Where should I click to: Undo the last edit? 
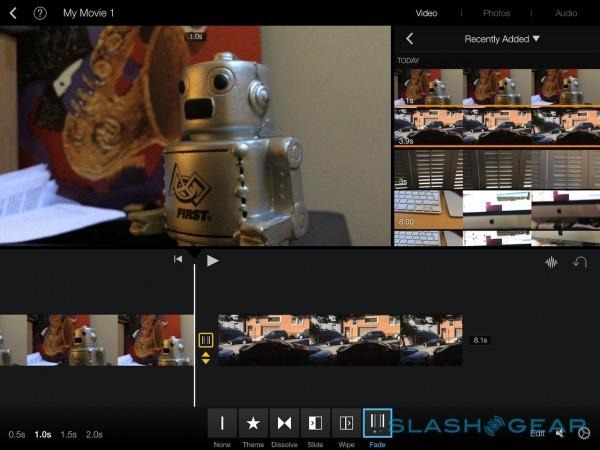(579, 262)
